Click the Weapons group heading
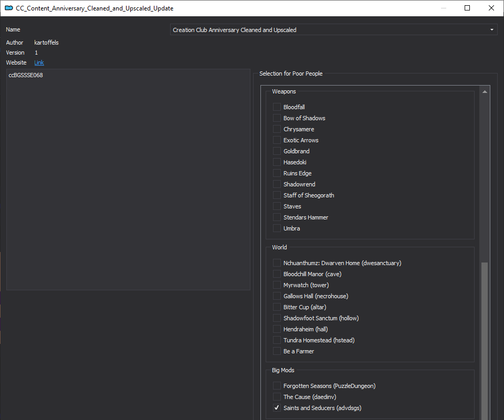The image size is (504, 420). (284, 91)
